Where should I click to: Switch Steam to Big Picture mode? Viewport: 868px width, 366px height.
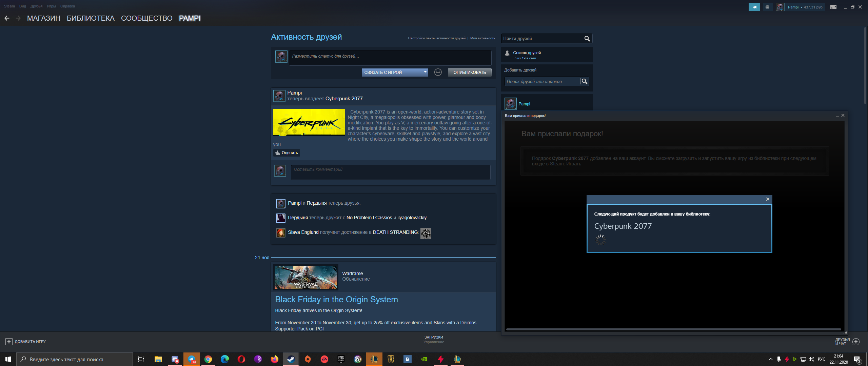[x=833, y=7]
